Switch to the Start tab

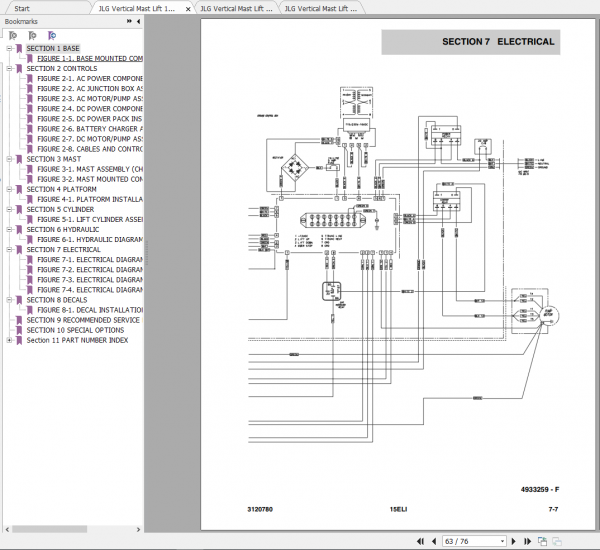[x=22, y=8]
